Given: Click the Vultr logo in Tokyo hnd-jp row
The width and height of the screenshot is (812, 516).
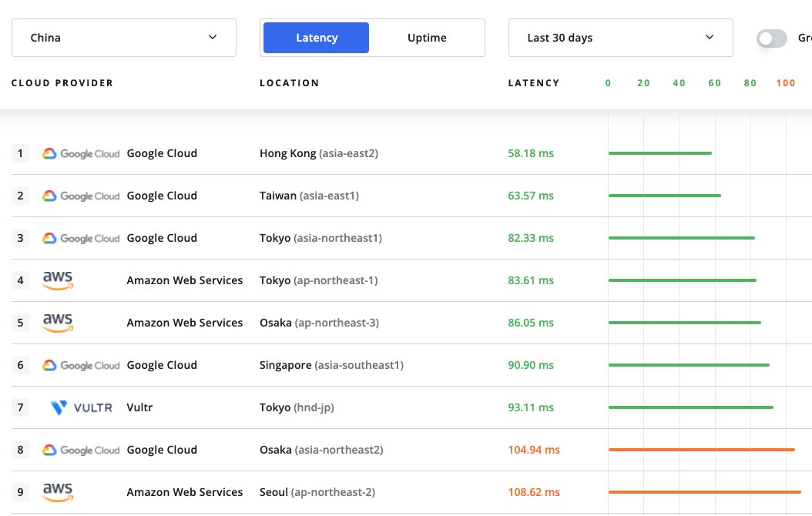Looking at the screenshot, I should (82, 408).
